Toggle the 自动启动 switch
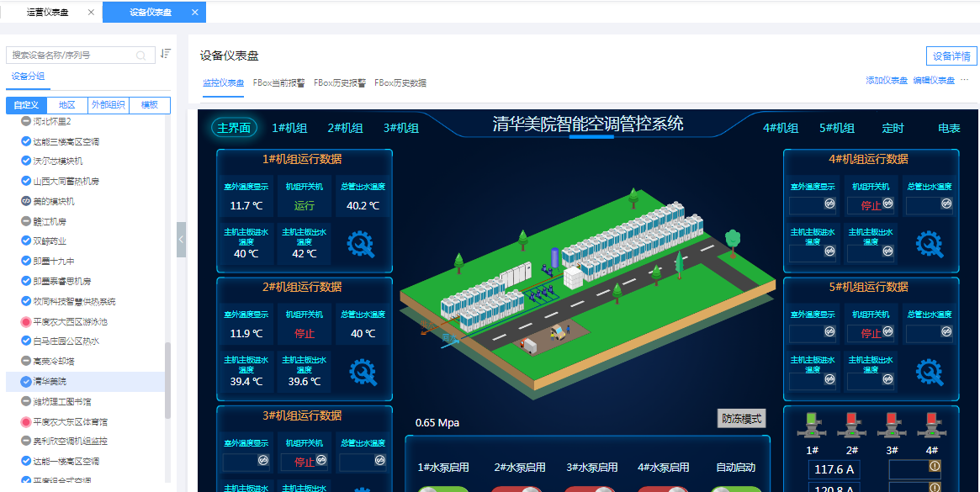Viewport: 980px width, 492px height. [x=736, y=489]
